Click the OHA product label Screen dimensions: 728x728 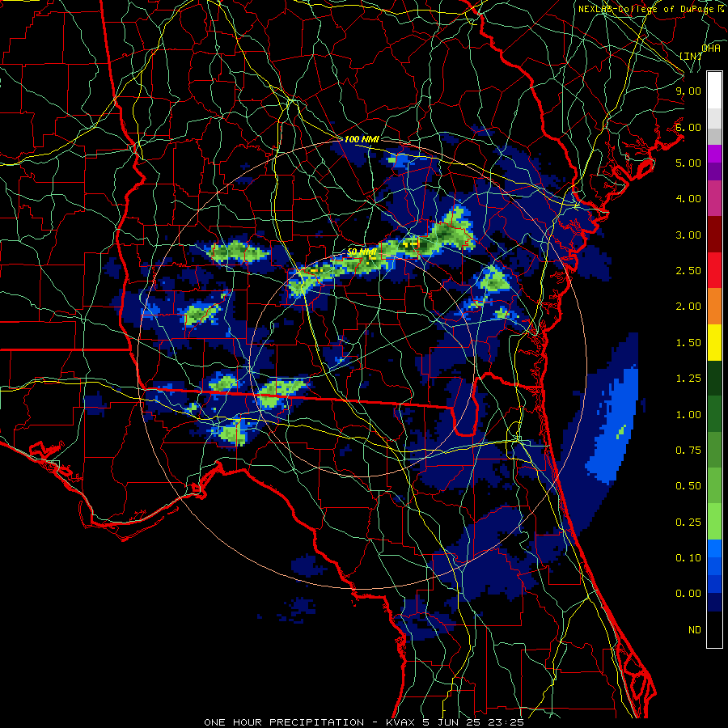click(x=711, y=49)
